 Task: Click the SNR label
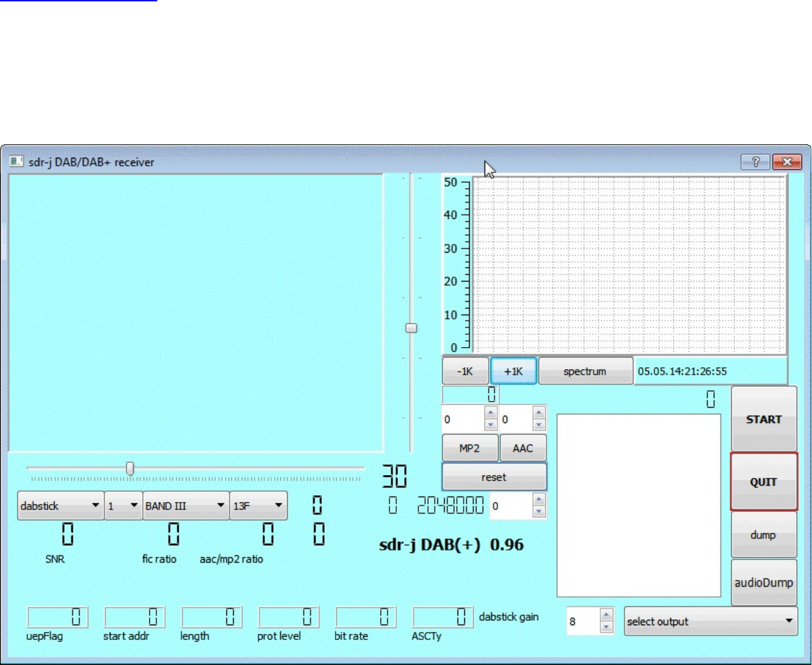(x=55, y=559)
